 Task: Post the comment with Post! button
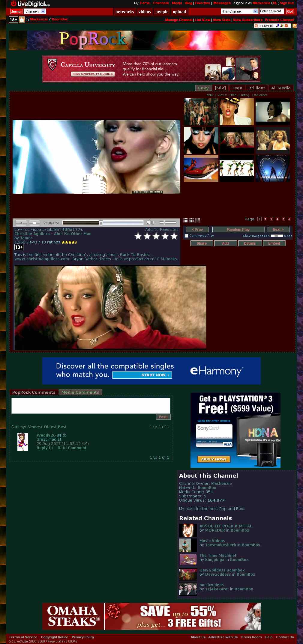[163, 417]
